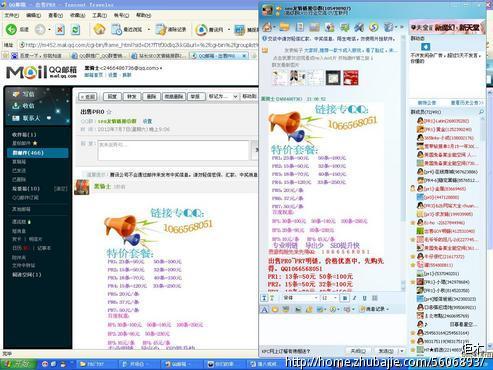This screenshot has width=493, height=370.
Task: Click the red X Stop icon in browser
Action: pyautogui.click(x=60, y=30)
